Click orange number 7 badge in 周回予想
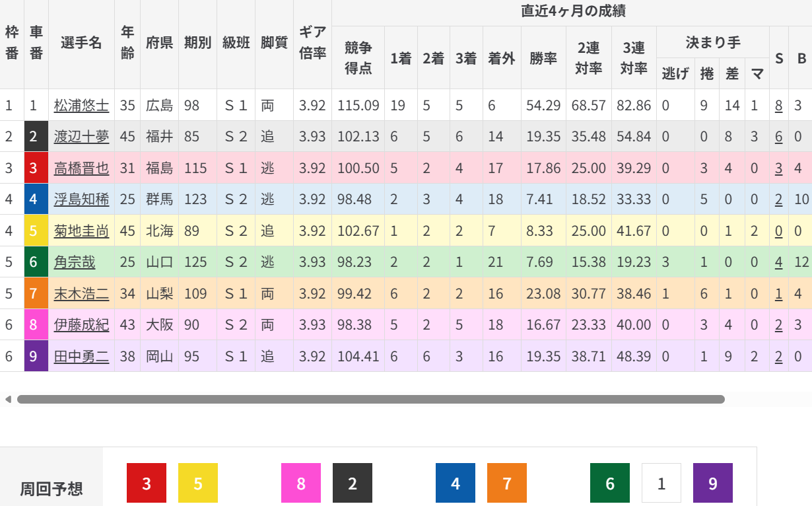The height and width of the screenshot is (506, 812). [506, 484]
